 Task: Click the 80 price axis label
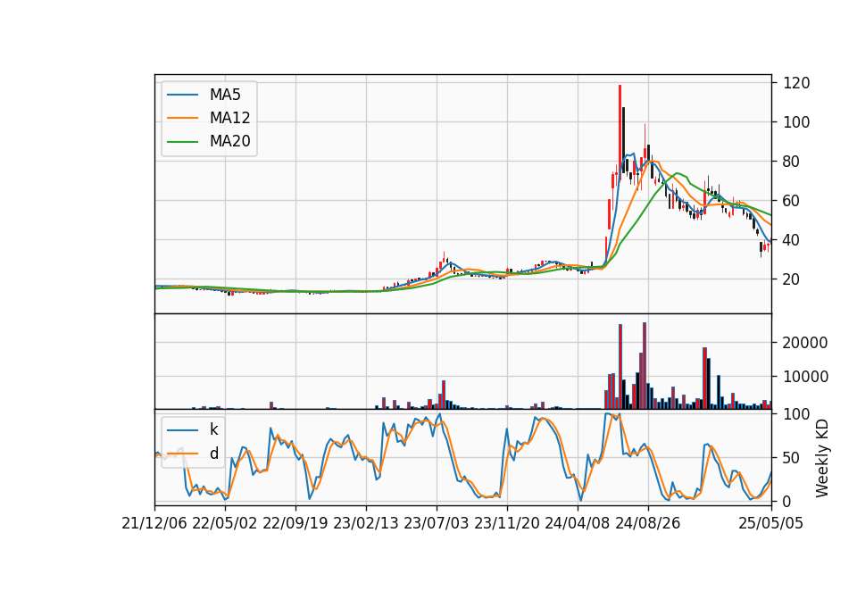[792, 162]
